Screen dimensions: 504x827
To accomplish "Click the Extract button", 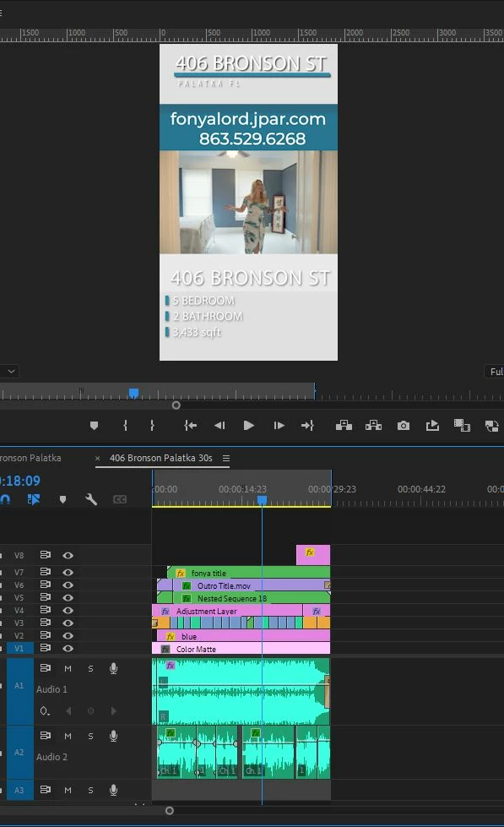I will (373, 425).
